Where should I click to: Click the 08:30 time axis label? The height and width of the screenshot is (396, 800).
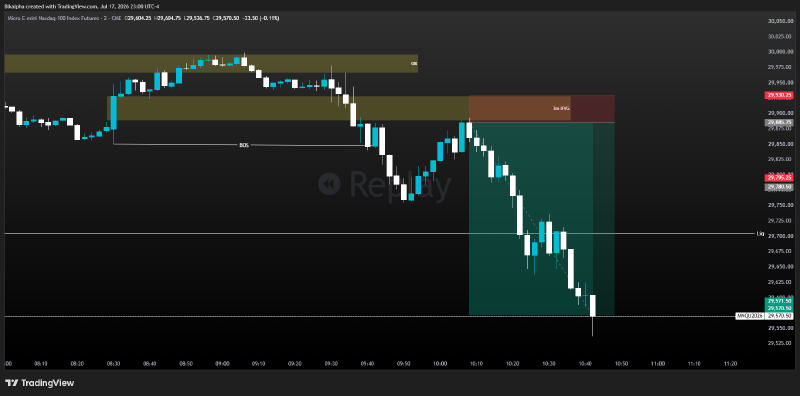113,364
